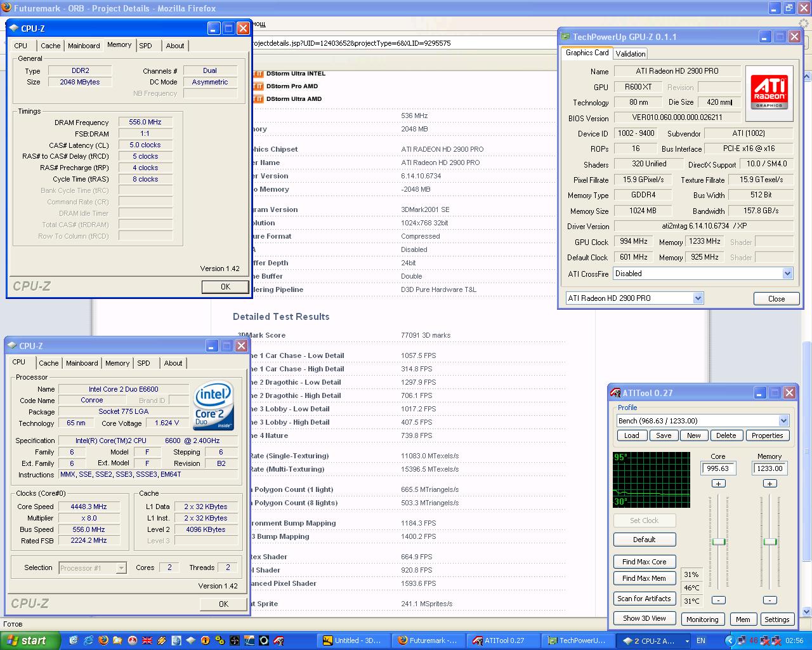Click the black fan quick launch icon
812x650 pixels.
235,640
